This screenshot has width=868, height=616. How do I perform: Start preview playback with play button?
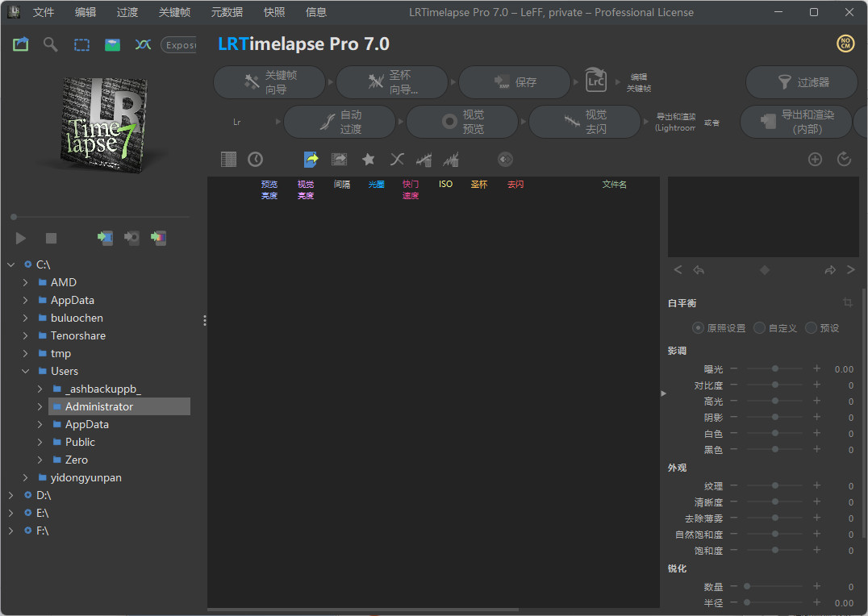click(20, 238)
